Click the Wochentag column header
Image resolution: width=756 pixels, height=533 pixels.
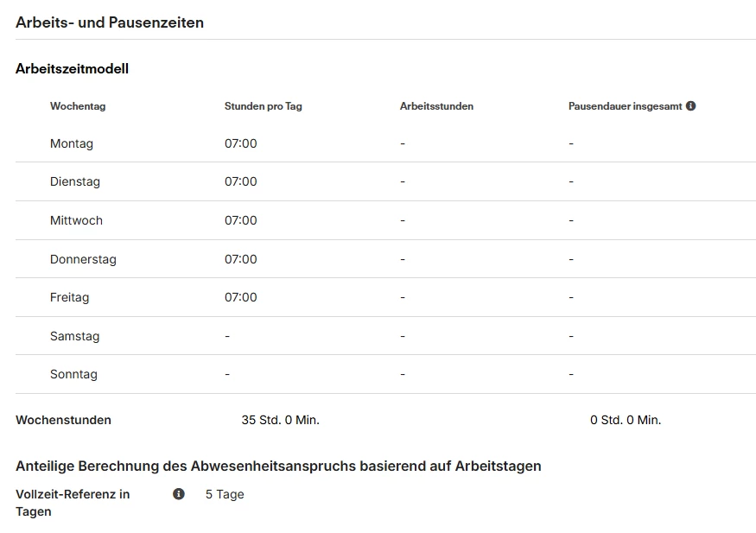pyautogui.click(x=78, y=106)
